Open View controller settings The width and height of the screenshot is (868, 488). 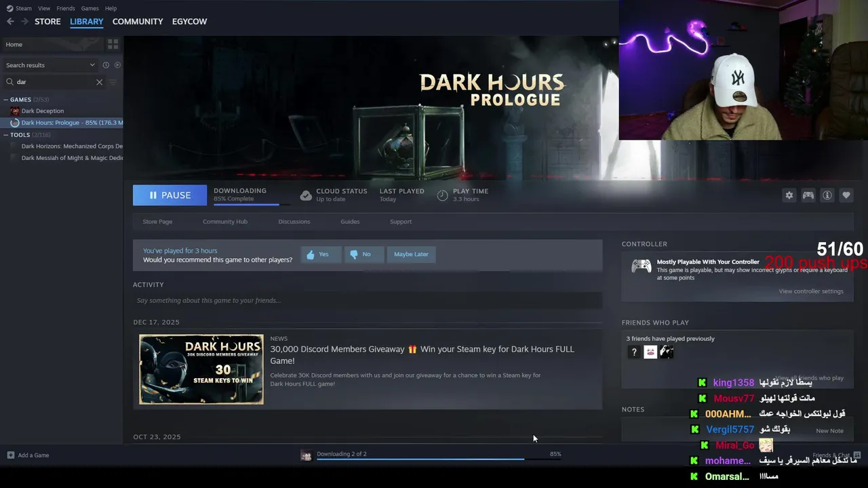point(811,291)
